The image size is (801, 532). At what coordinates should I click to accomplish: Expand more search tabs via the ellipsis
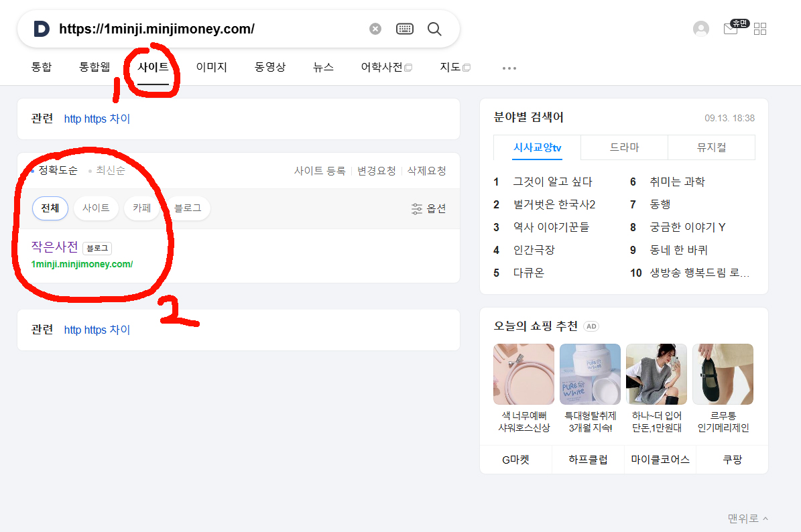coord(509,67)
